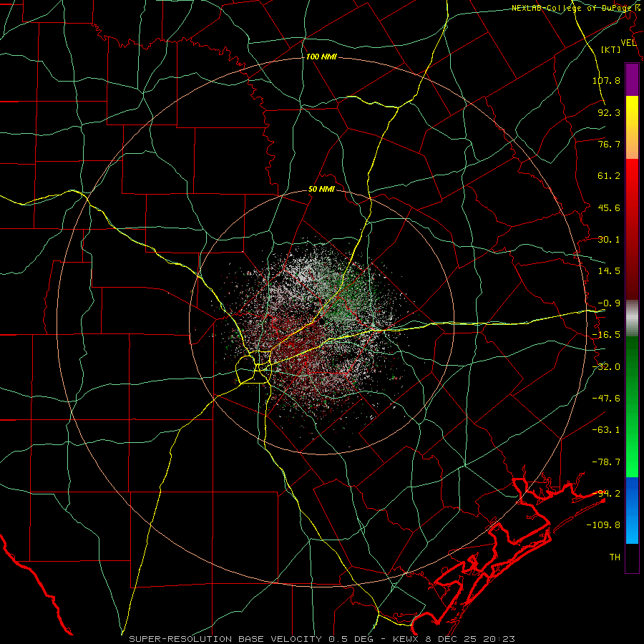Click the 50 NMI range ring label
The height and width of the screenshot is (644, 644).
tap(321, 190)
